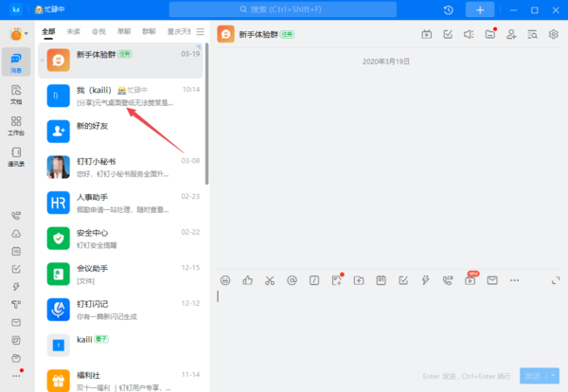
Task: Click the emoji smiley icon in chat toolbar
Action: pos(225,280)
